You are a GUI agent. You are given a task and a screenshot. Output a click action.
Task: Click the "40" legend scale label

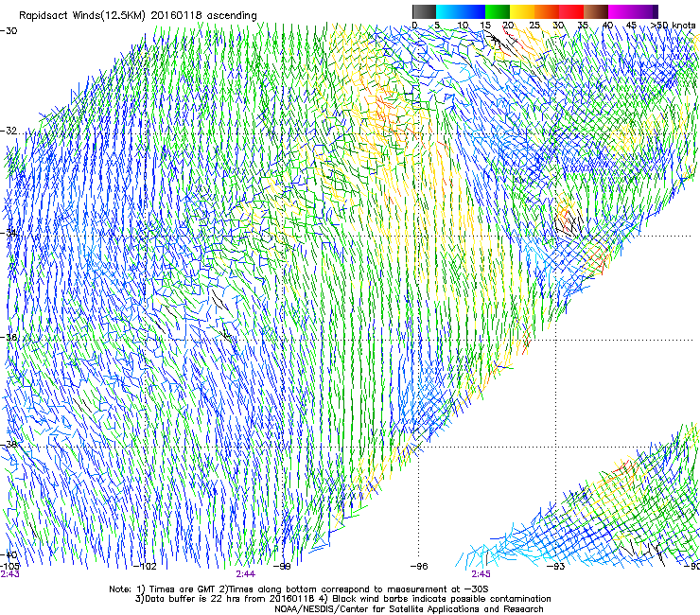607,26
